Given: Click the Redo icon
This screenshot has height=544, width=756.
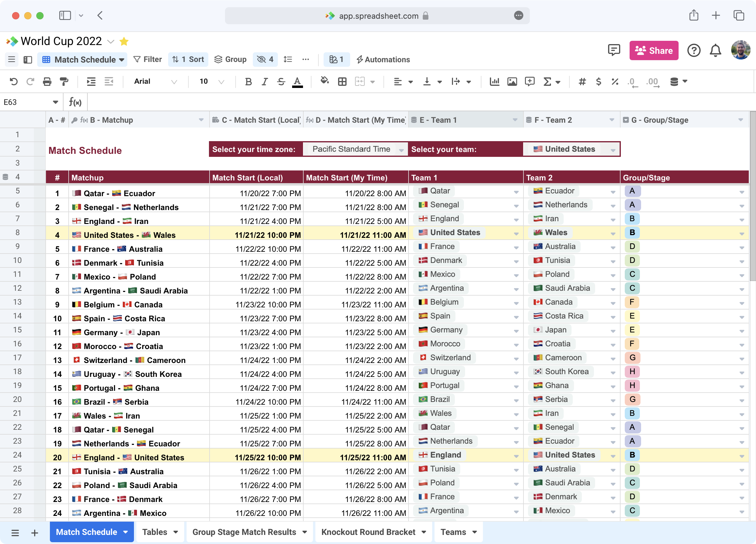Looking at the screenshot, I should (30, 81).
